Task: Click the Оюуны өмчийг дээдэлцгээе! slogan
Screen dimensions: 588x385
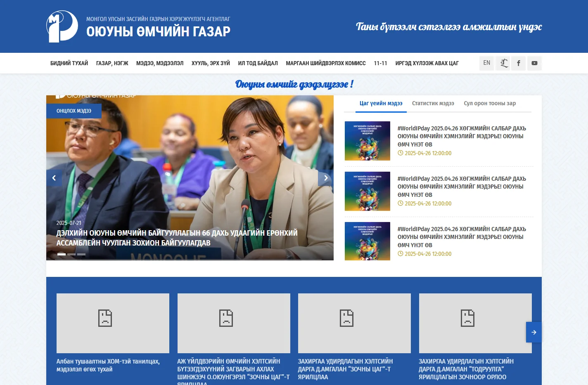Action: tap(294, 84)
